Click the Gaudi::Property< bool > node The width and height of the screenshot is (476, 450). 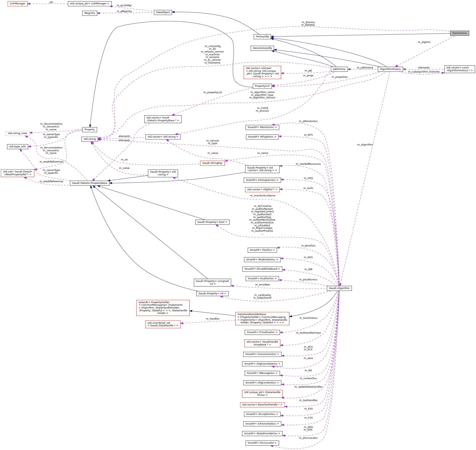pyautogui.click(x=212, y=222)
